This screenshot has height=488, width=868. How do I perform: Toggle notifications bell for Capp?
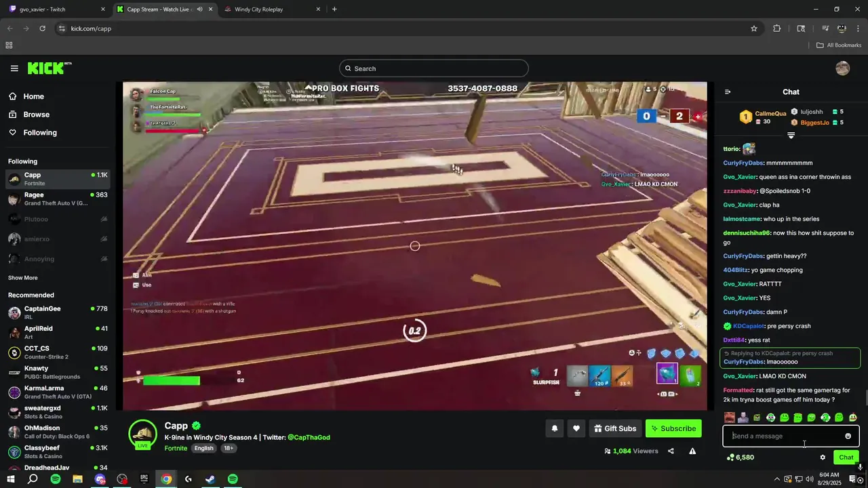tap(555, 428)
